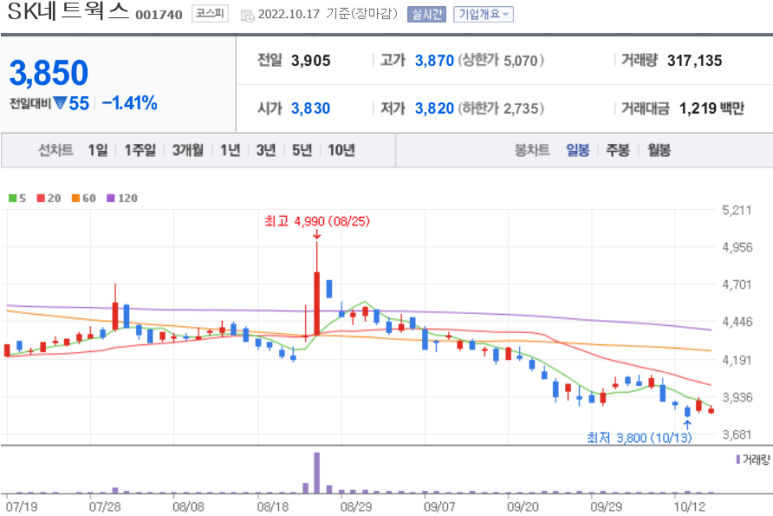The height and width of the screenshot is (516, 773).
Task: Click the 거래대금 value 1,219 백만
Action: (x=711, y=108)
